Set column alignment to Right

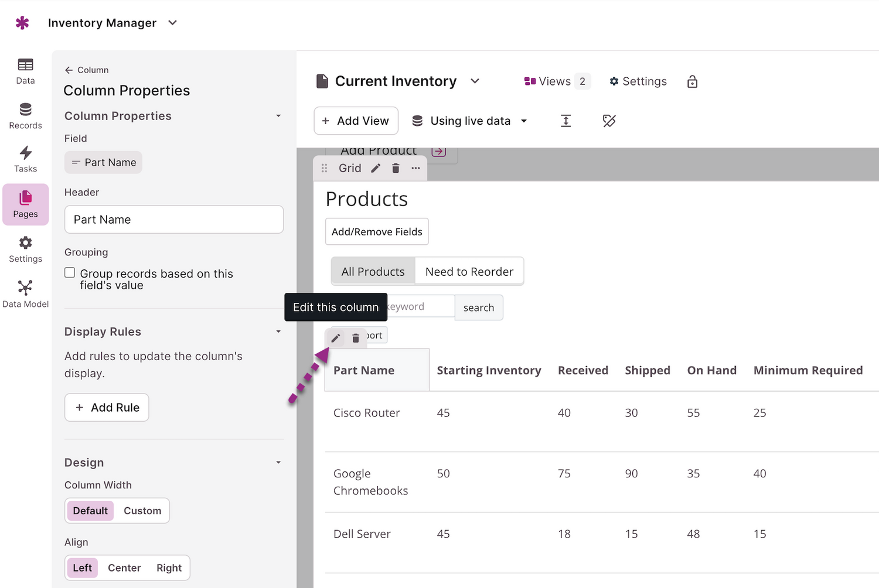(169, 568)
